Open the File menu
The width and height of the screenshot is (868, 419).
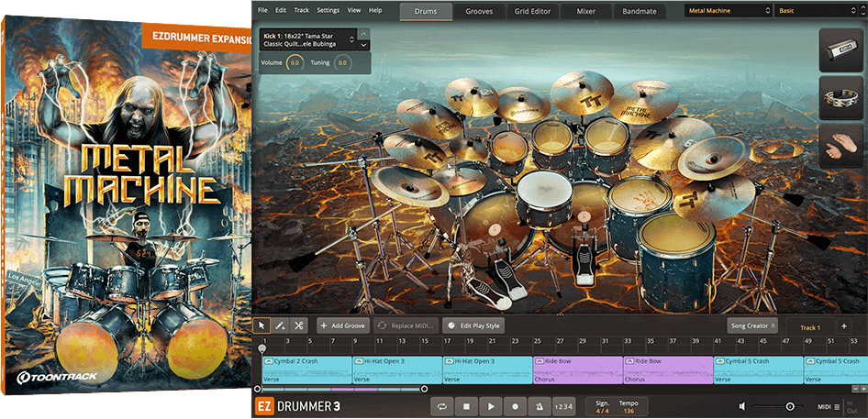(262, 10)
